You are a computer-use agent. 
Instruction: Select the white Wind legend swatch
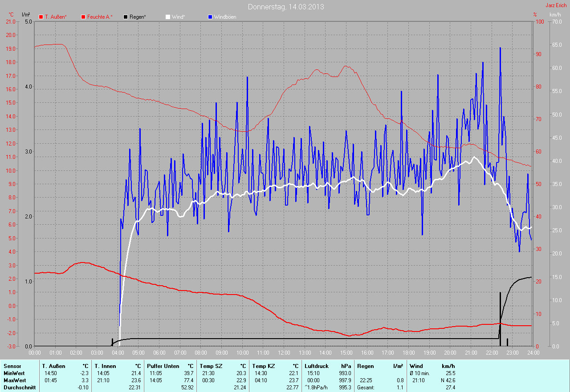pyautogui.click(x=168, y=17)
